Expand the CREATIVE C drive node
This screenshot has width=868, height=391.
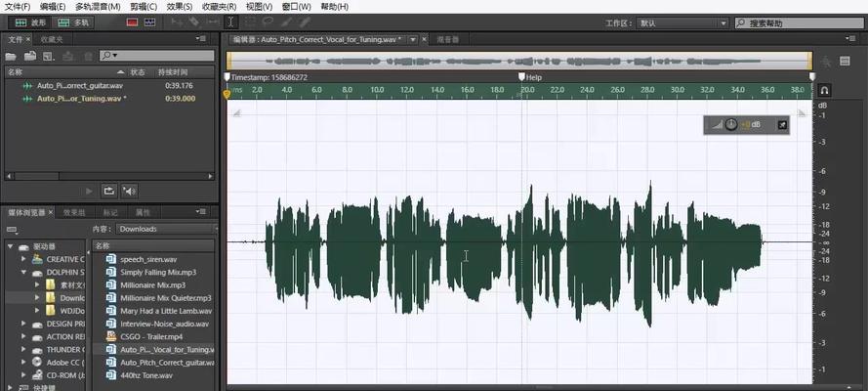point(23,259)
